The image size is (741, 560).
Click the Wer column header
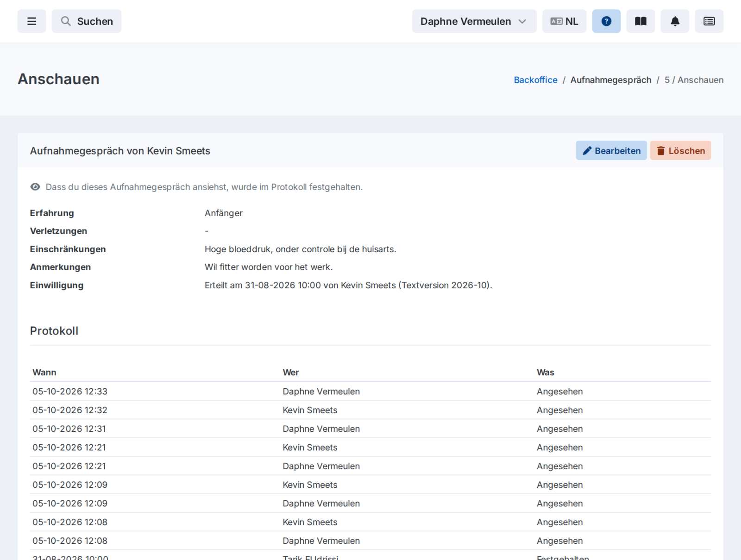click(291, 373)
